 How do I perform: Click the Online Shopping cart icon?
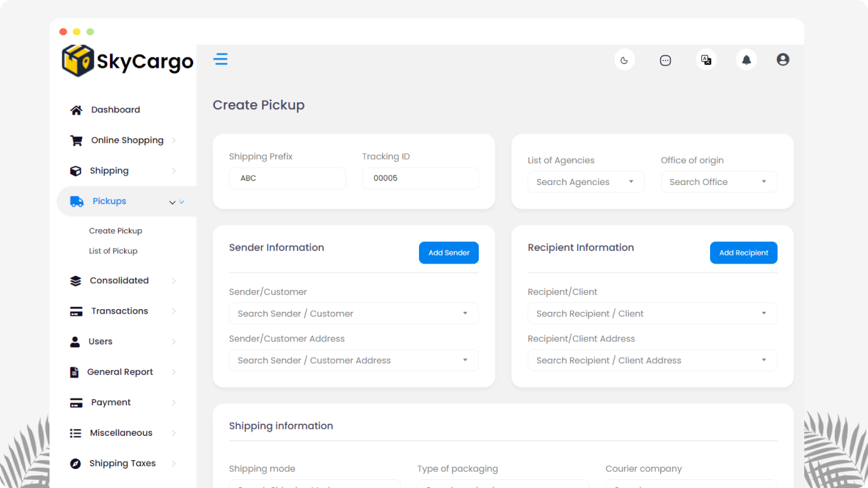click(76, 140)
